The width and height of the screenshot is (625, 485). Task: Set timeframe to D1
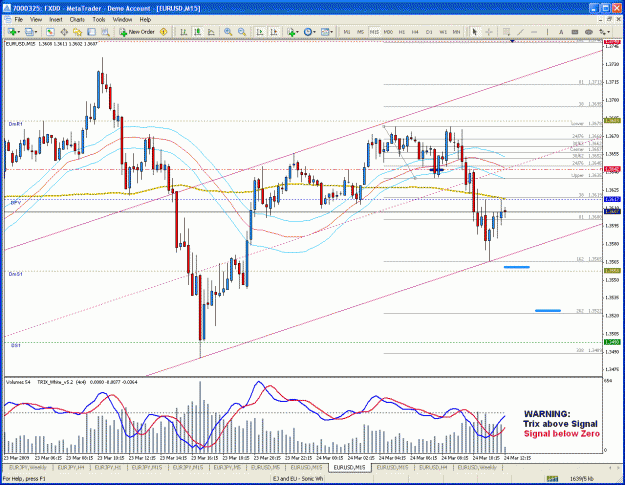click(x=429, y=32)
